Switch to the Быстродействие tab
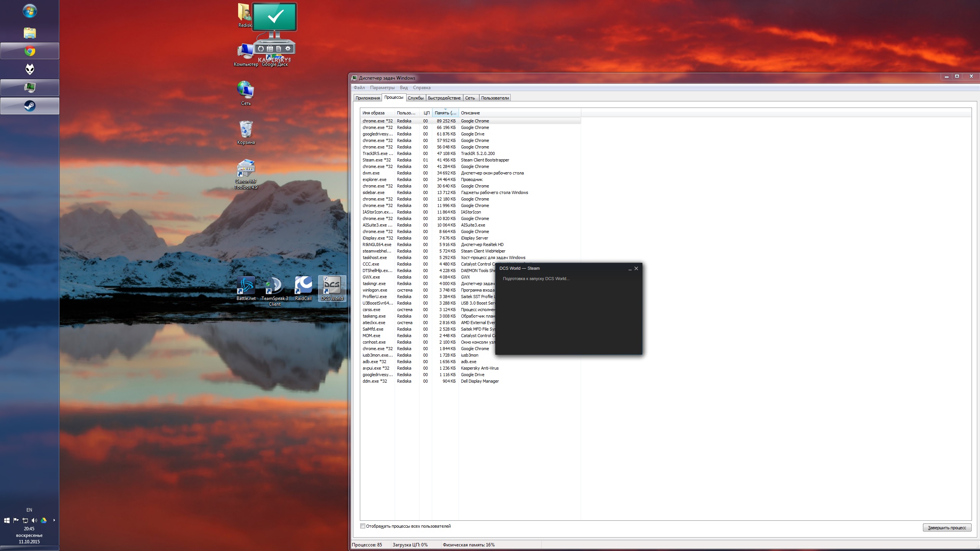 coord(444,98)
